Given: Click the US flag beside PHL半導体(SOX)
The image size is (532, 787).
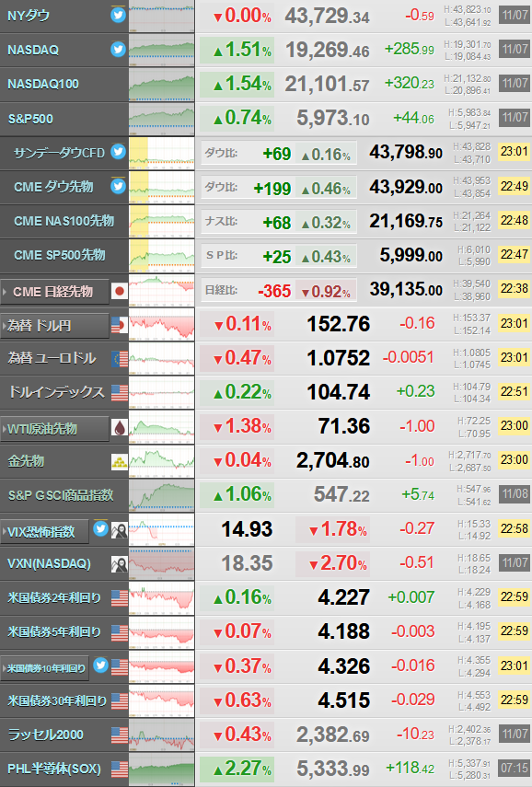Looking at the screenshot, I should (120, 769).
